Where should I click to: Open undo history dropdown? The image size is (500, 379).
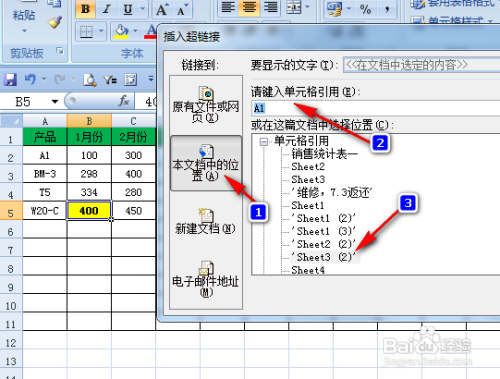[44, 79]
